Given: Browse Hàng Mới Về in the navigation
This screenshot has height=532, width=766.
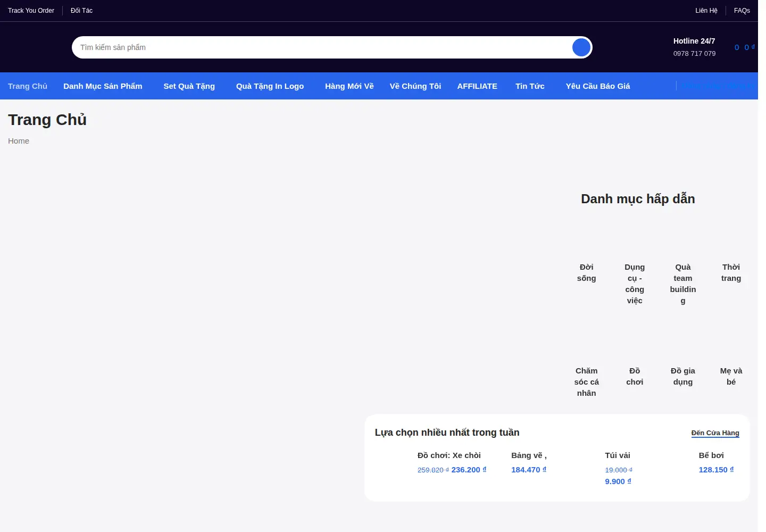Looking at the screenshot, I should tap(349, 86).
